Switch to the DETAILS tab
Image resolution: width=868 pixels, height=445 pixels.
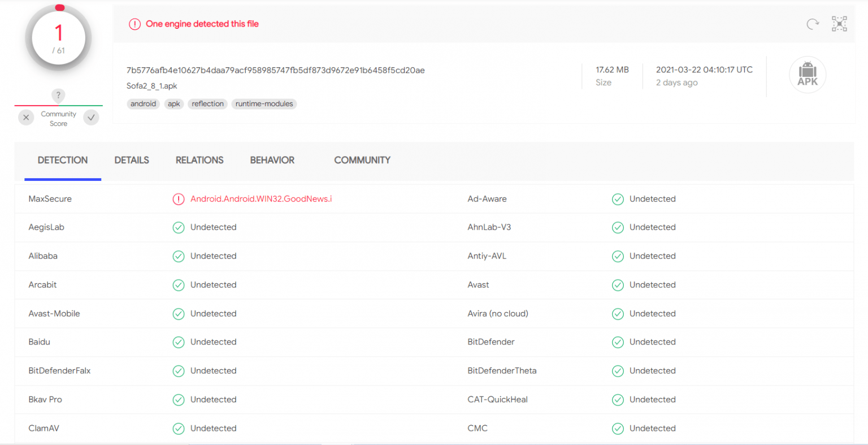pos(132,160)
